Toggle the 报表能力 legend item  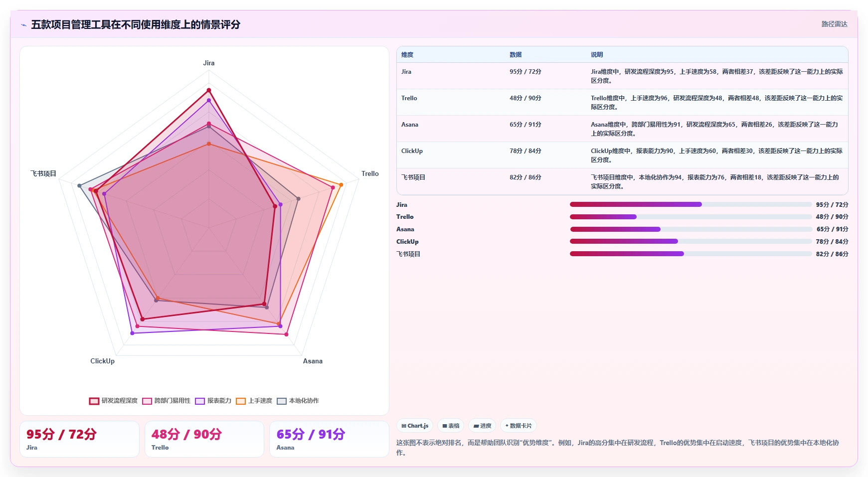pos(213,401)
